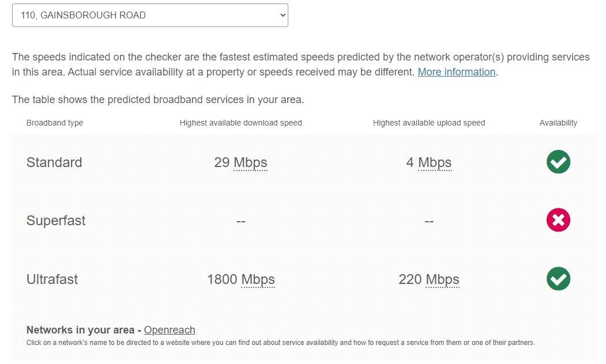Click the Superfast download speed dashes
This screenshot has width=606, height=364.
tap(241, 222)
